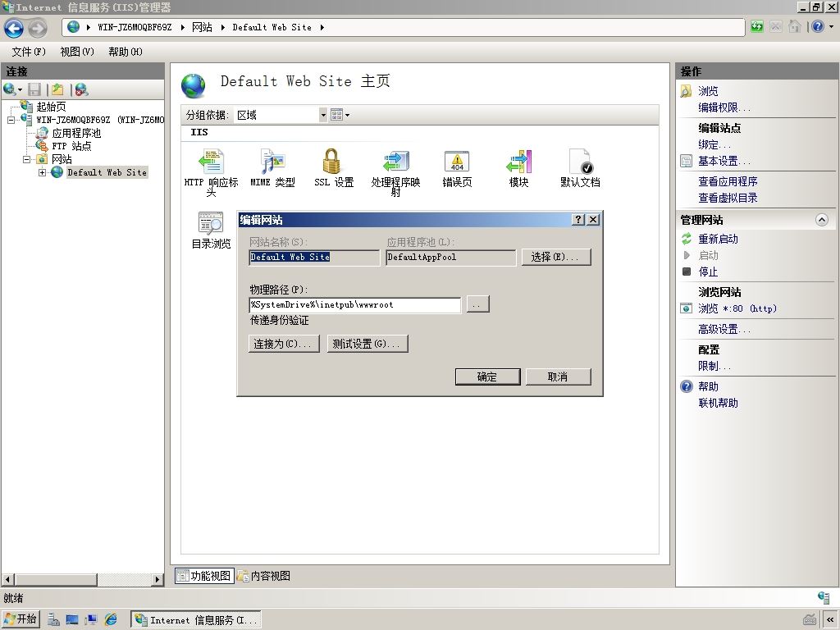Click the up folder icon in 连接 toolbar

[58, 89]
